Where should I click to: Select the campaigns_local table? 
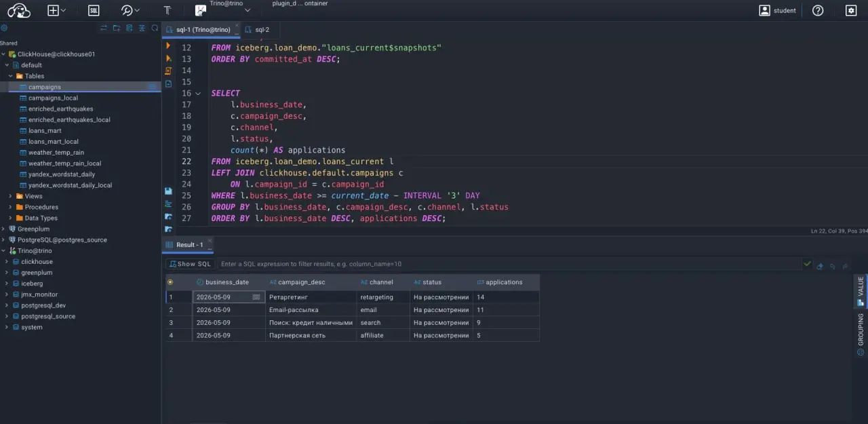tap(53, 98)
